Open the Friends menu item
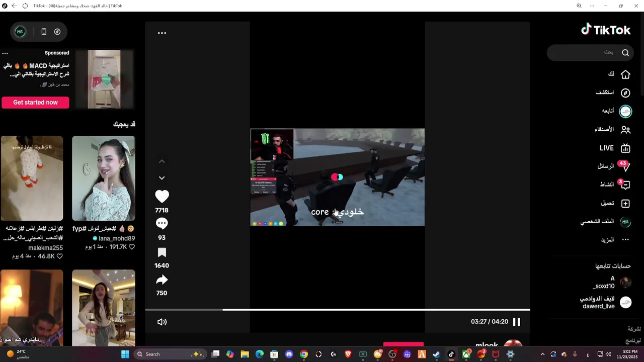This screenshot has height=362, width=644. pyautogui.click(x=612, y=130)
